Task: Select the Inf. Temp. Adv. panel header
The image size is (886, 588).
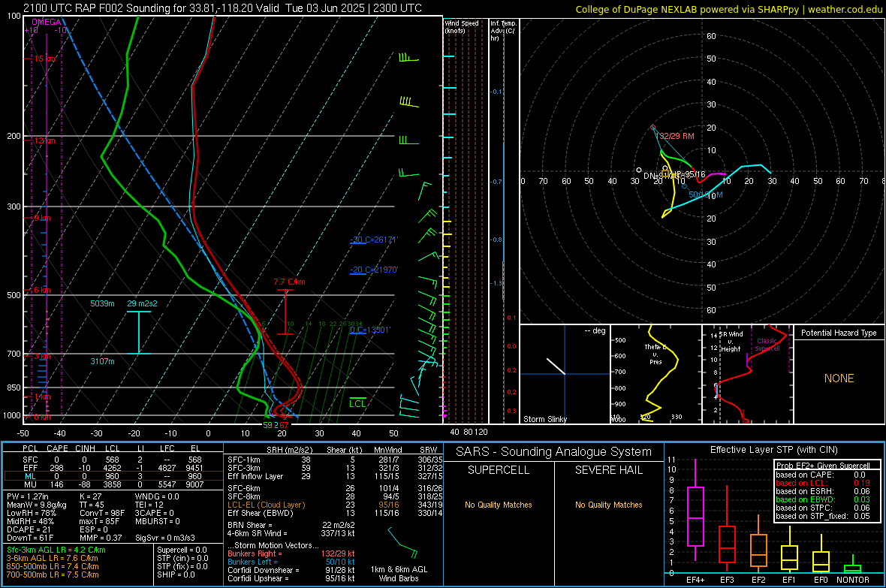Action: coord(503,31)
